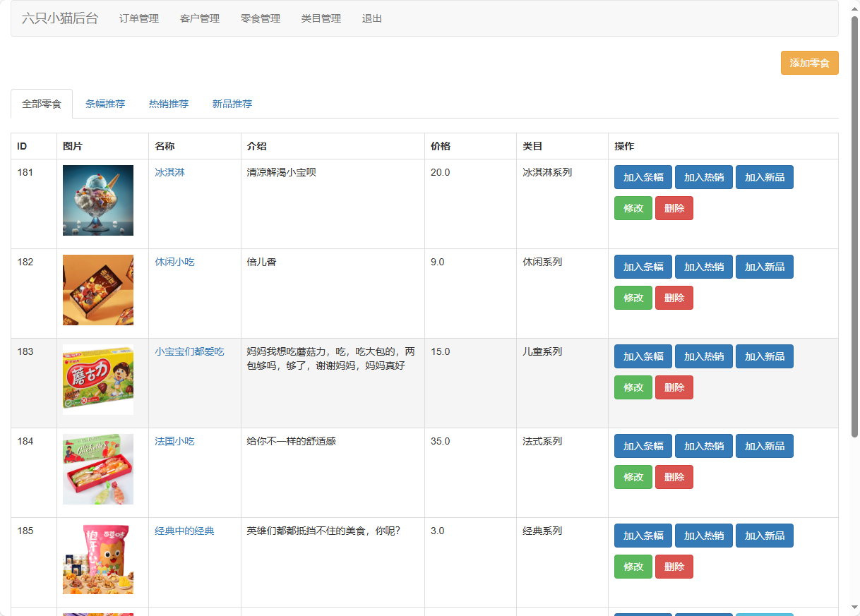Click the ice cream product thumbnail
This screenshot has width=860, height=616.
[x=98, y=200]
